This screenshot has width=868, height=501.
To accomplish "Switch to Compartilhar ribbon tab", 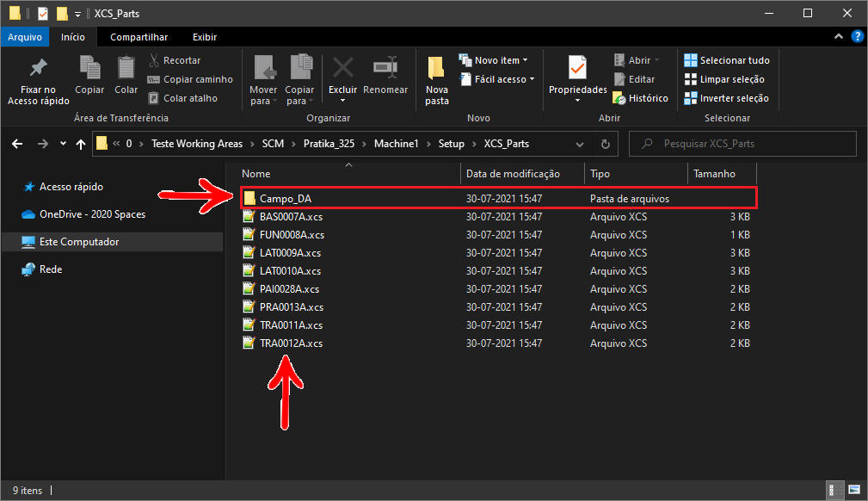I will pyautogui.click(x=139, y=37).
